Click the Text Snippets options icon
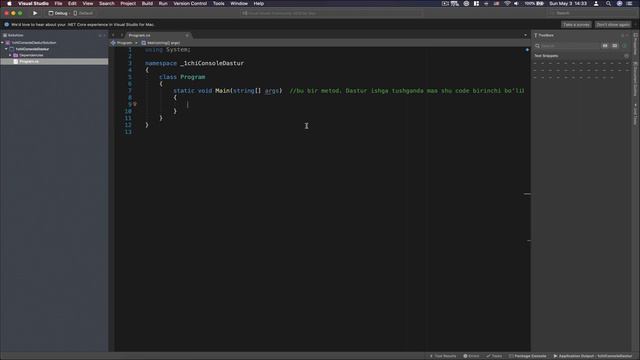Screen dimensions: 640x360 click(x=627, y=56)
